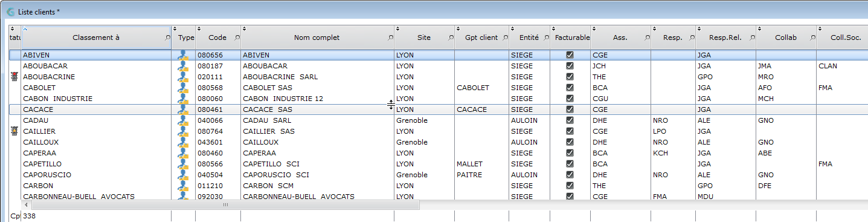
Task: Toggle Facturable checkbox for CABON INDUSTRIE 12
Action: click(x=570, y=99)
